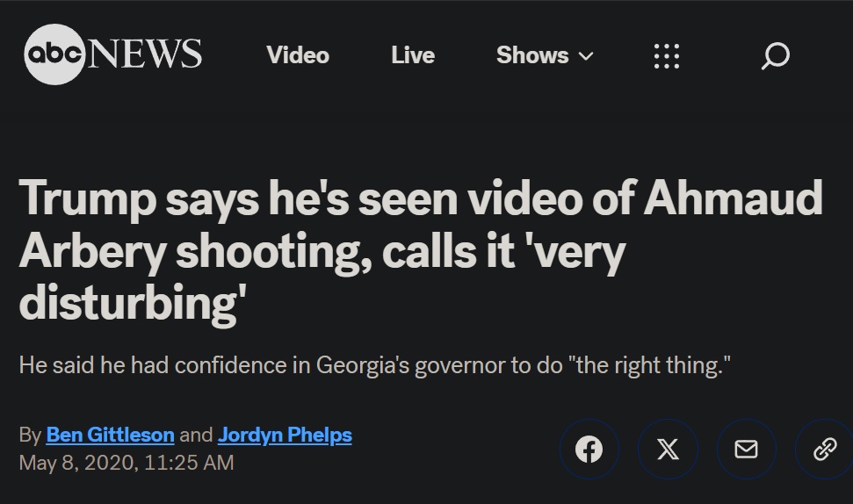Open the dotted grid menu icon
This screenshot has width=853, height=504.
tap(667, 55)
